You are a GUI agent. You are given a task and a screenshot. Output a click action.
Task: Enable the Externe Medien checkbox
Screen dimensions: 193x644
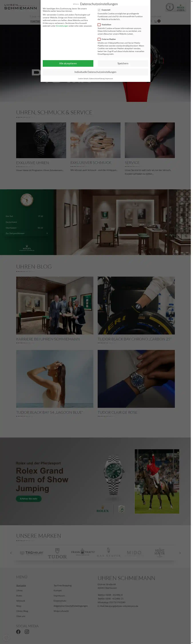click(99, 39)
